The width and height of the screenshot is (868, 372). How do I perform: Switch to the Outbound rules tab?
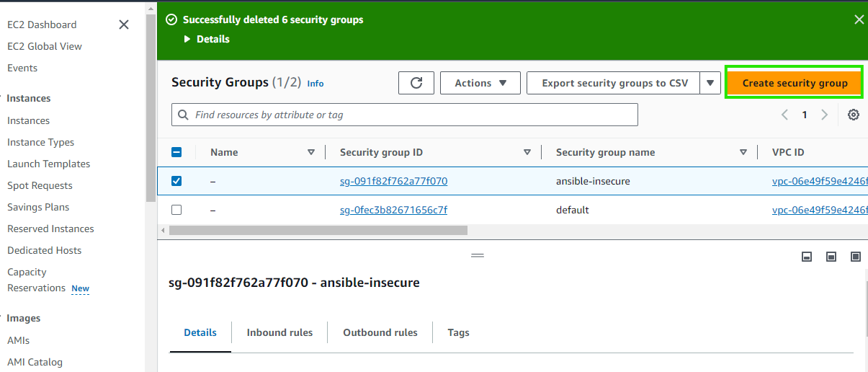pos(380,332)
